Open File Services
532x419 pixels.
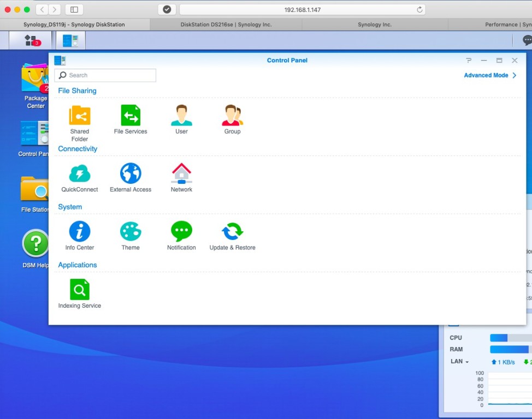coord(131,119)
